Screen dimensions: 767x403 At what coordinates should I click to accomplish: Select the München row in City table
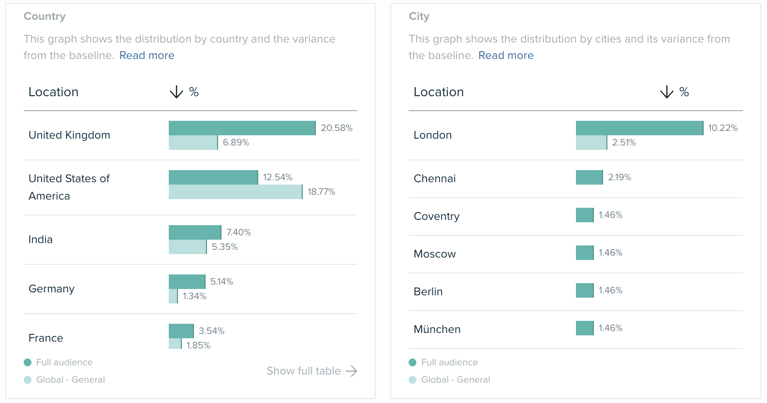click(575, 329)
